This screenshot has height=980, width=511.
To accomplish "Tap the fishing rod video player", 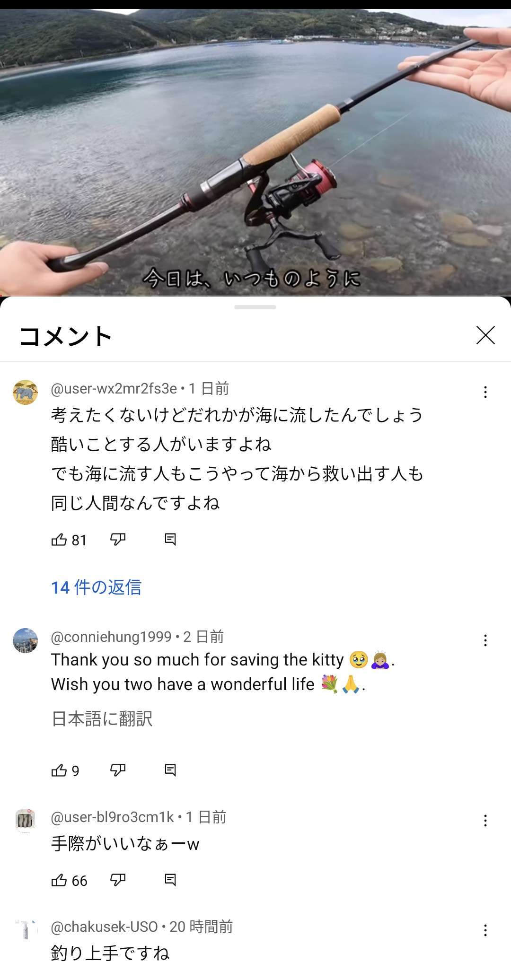I will tap(255, 152).
